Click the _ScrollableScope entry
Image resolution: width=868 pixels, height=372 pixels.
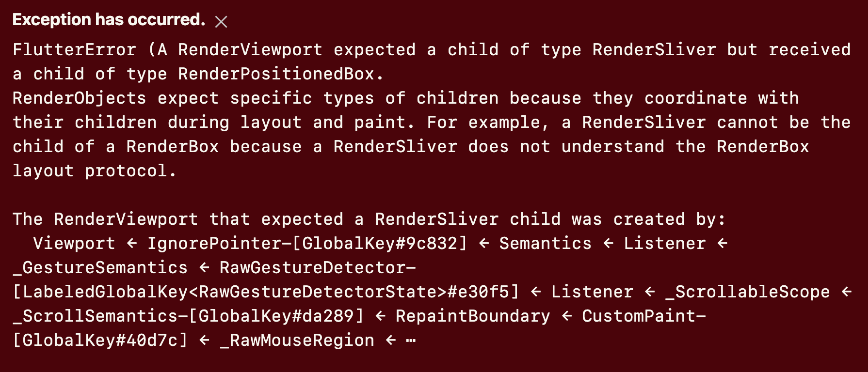click(x=747, y=292)
